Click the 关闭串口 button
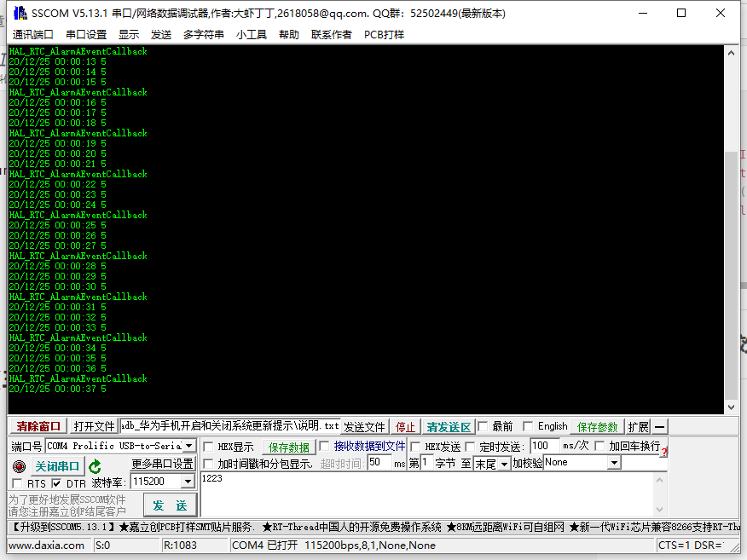This screenshot has height=560, width=747. coord(57,466)
